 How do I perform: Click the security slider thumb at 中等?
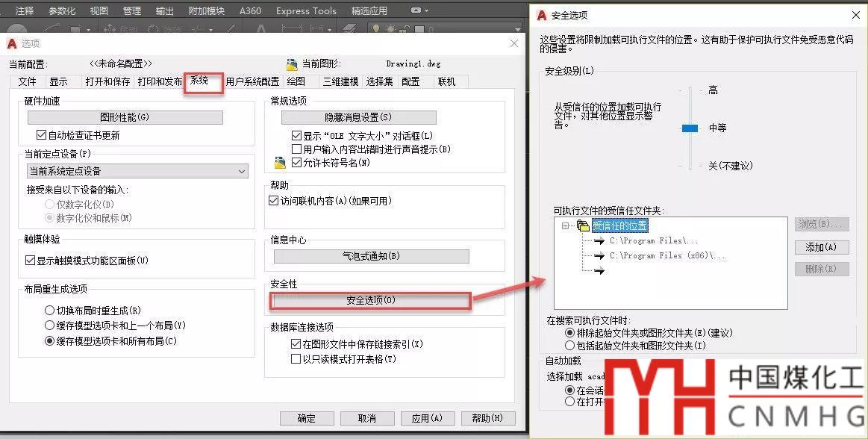(690, 128)
